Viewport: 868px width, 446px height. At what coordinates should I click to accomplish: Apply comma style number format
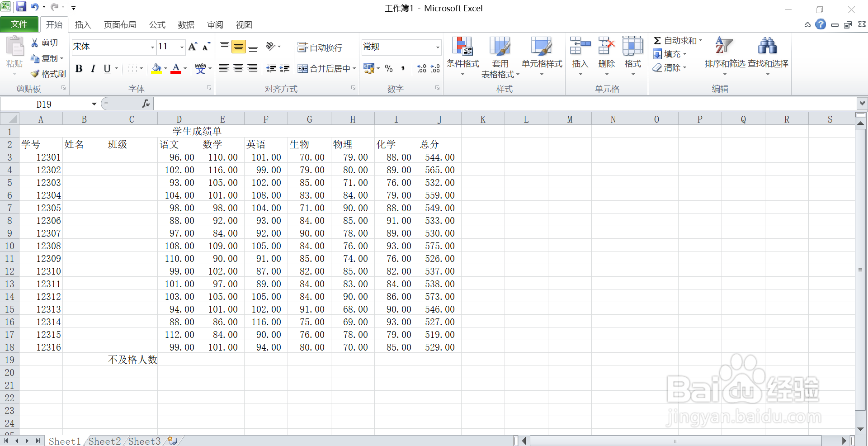click(403, 68)
